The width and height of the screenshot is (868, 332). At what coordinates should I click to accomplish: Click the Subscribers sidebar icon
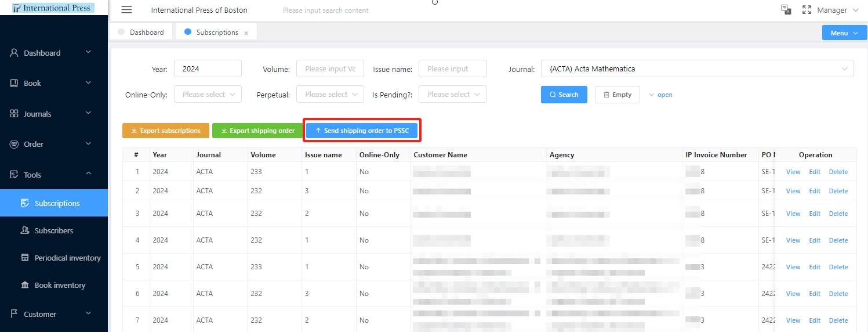[x=25, y=230]
